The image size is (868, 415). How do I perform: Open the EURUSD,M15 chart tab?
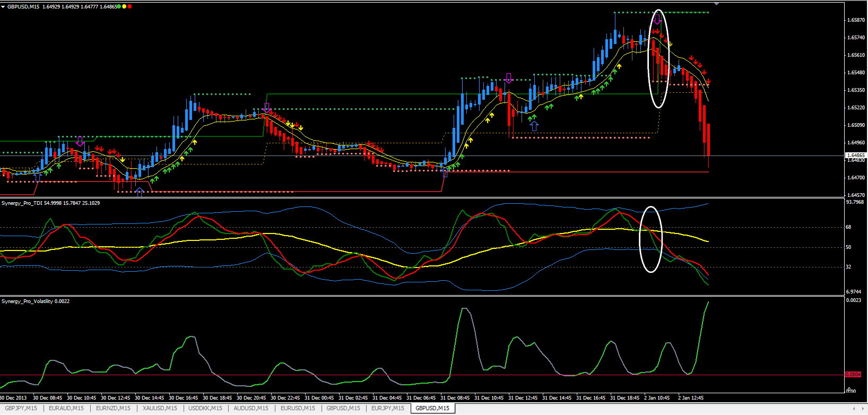click(x=298, y=409)
